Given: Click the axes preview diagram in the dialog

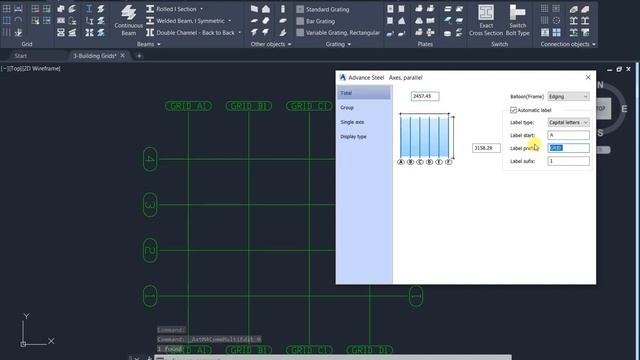Looking at the screenshot, I should click(x=426, y=139).
